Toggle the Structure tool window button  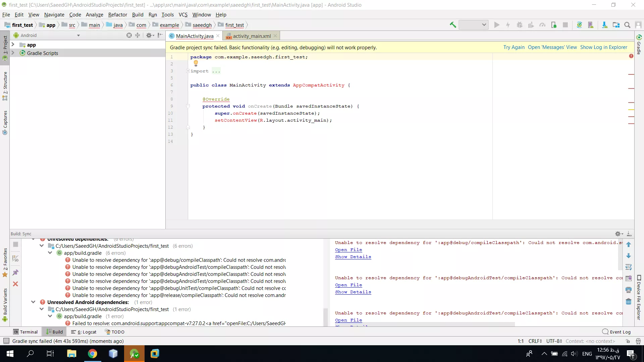click(x=5, y=86)
